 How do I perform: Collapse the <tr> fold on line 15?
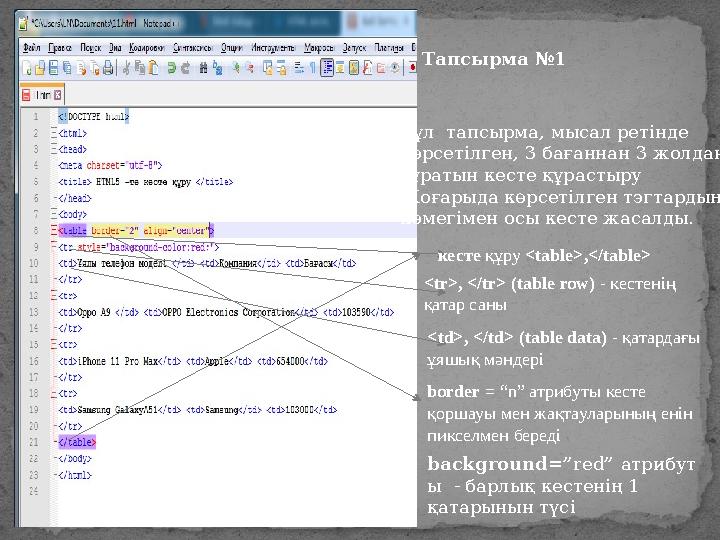54,344
